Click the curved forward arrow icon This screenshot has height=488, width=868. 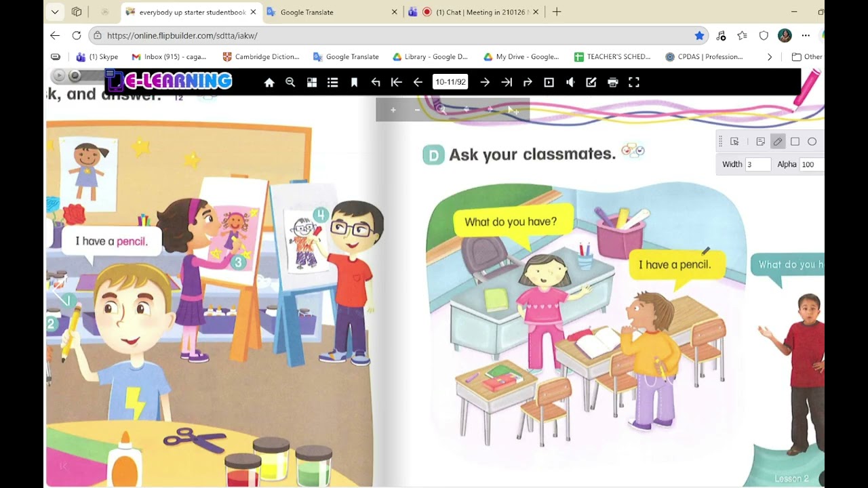point(528,82)
